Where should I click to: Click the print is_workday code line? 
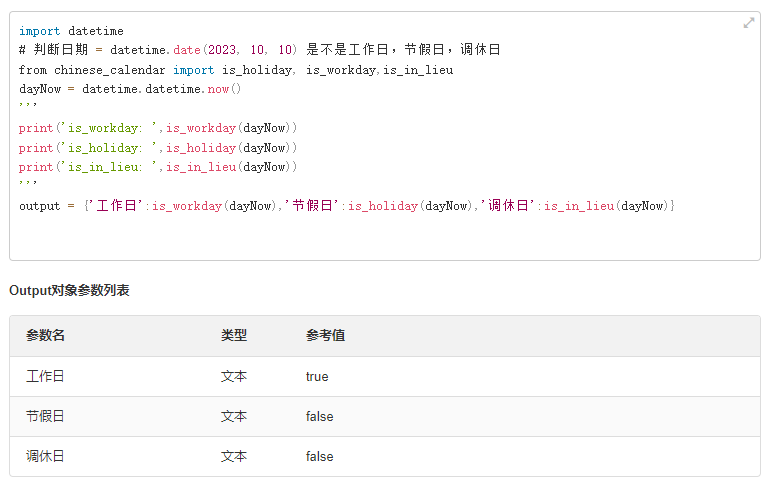point(158,128)
